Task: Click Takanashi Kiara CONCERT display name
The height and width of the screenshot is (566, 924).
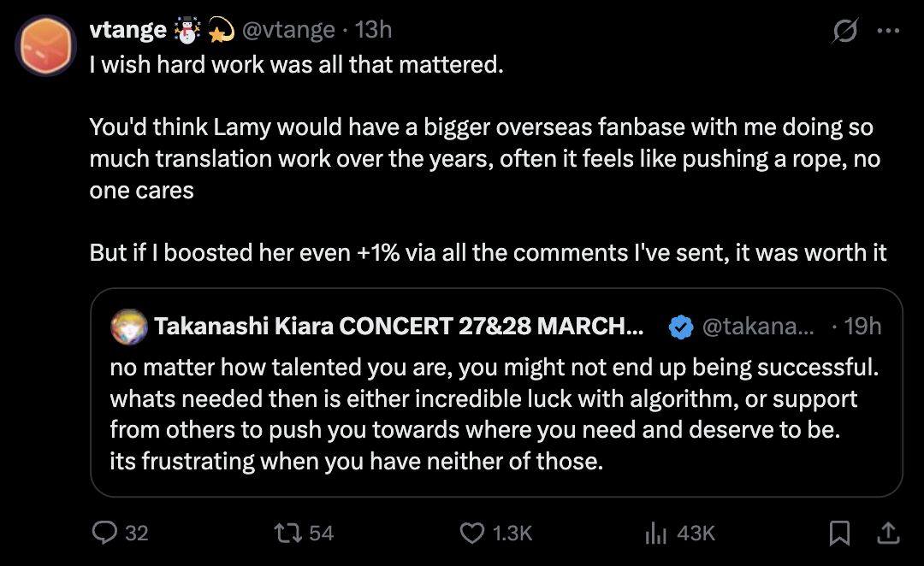Action: 399,326
